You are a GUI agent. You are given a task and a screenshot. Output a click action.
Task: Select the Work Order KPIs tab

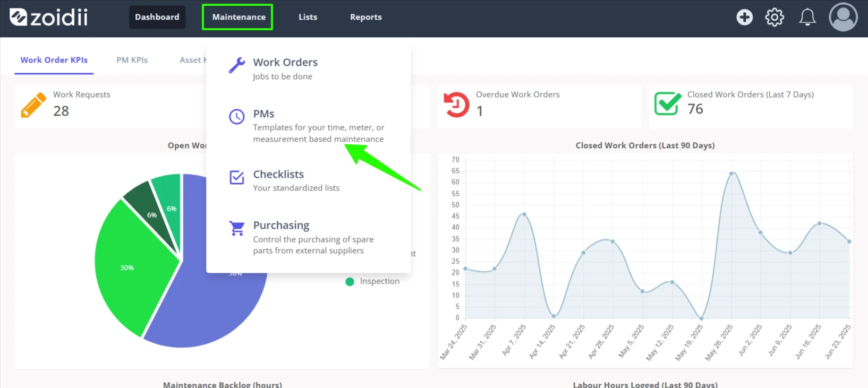(54, 60)
